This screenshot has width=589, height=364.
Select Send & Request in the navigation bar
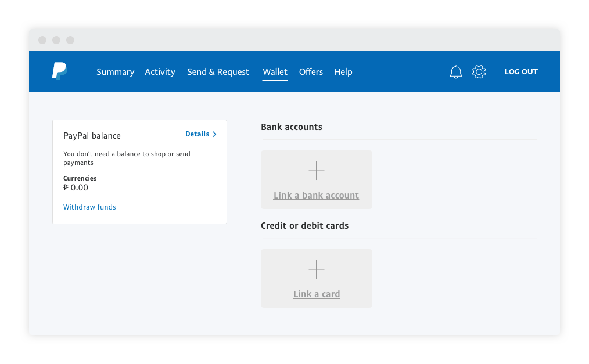218,72
